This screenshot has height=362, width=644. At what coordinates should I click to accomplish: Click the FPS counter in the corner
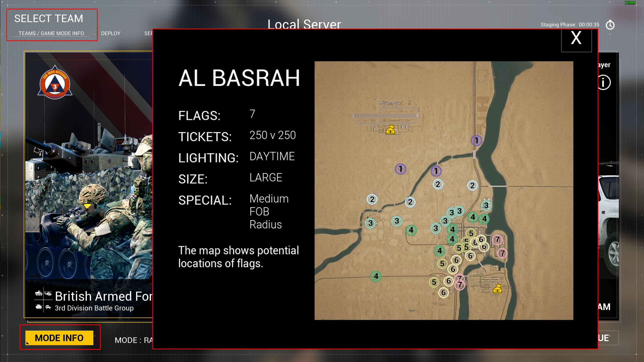point(630,3)
